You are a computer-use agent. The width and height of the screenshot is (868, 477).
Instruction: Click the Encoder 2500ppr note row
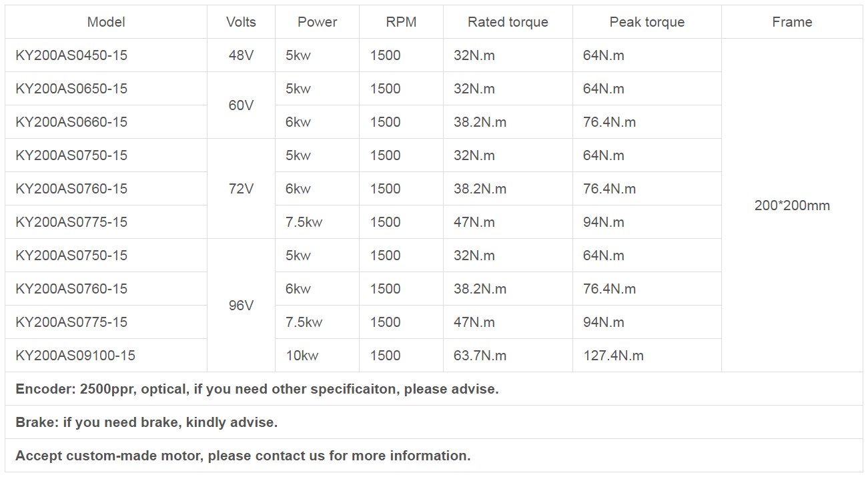click(x=257, y=389)
